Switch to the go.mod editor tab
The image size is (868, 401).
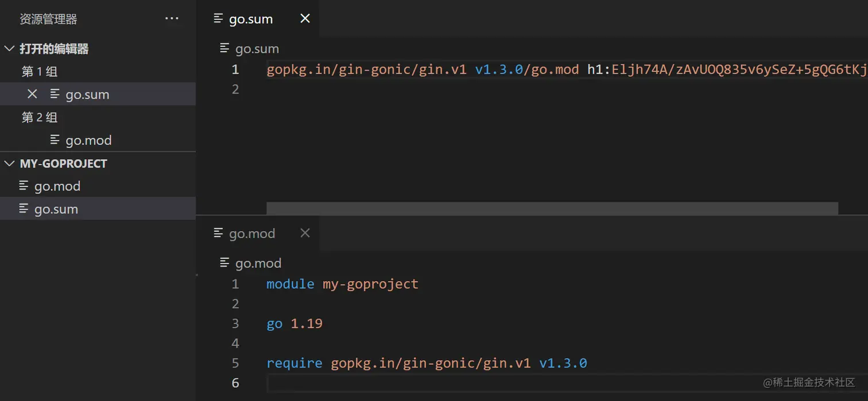[252, 233]
